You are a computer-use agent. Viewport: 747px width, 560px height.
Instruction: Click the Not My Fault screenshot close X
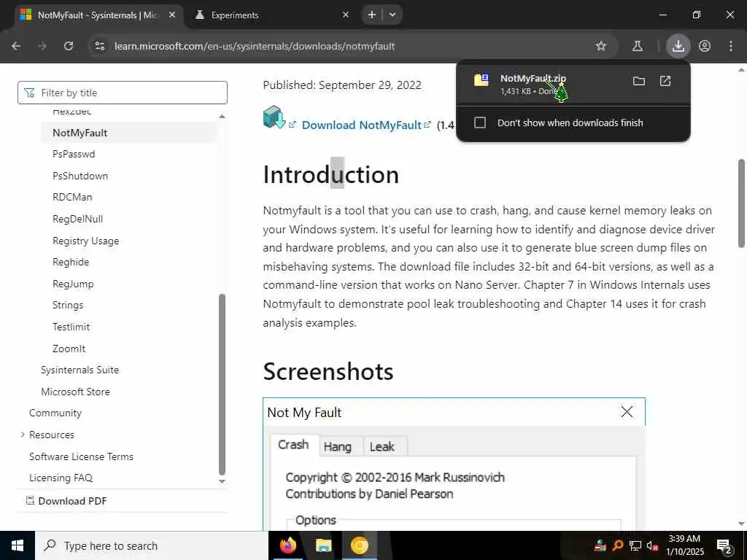click(x=627, y=412)
